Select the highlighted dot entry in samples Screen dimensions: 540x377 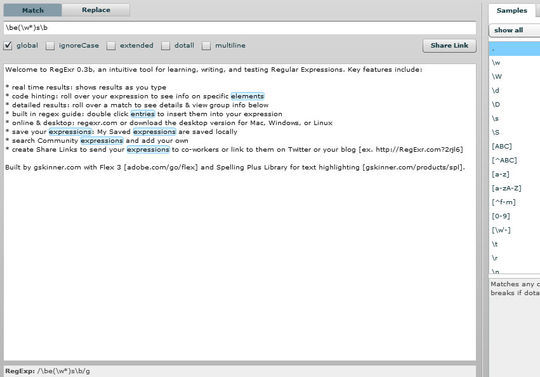(515, 49)
